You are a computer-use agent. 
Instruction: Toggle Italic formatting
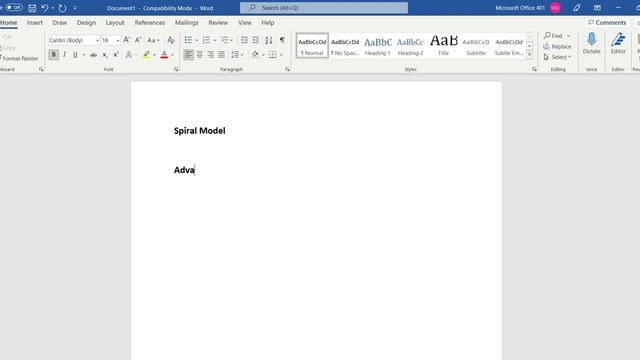[x=64, y=55]
